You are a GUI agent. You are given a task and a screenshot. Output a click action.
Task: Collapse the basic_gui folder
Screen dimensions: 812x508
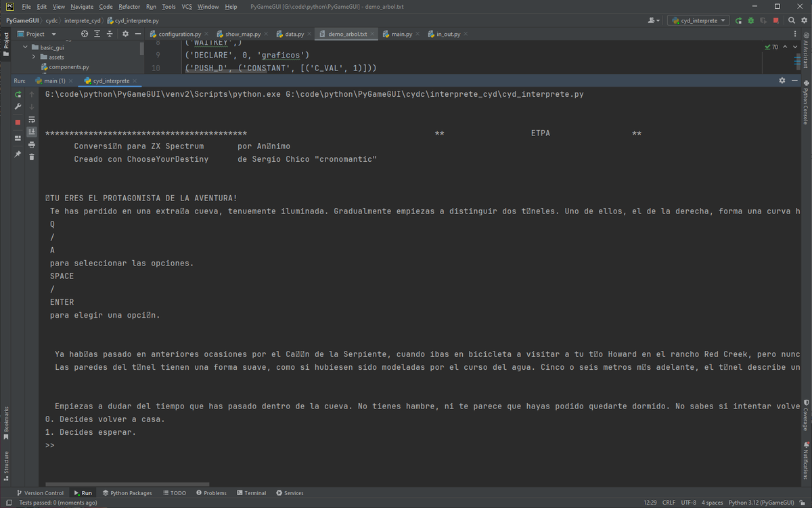(x=26, y=47)
